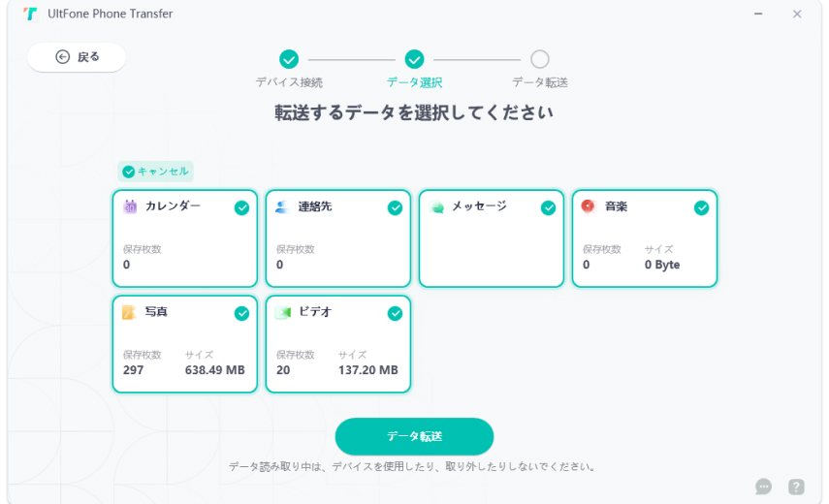Click the messages (メッセージ) bubble icon
This screenshot has width=829, height=504.
(x=436, y=206)
